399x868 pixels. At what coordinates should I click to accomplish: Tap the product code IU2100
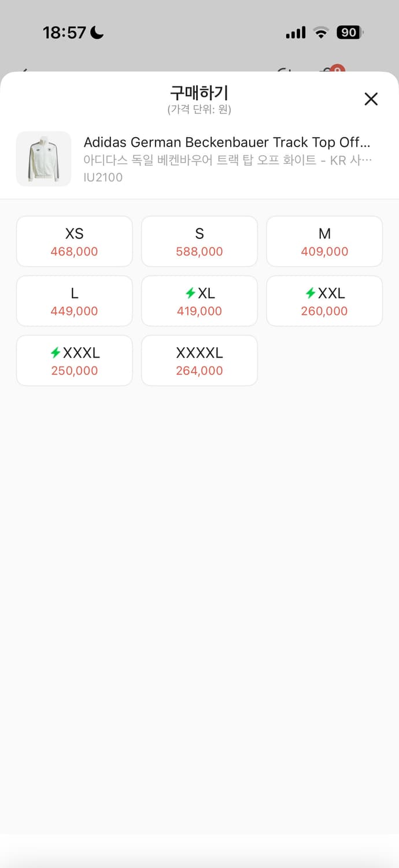point(103,177)
